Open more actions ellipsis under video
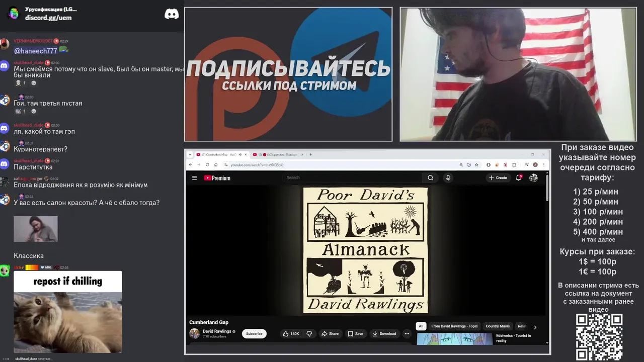Image resolution: width=644 pixels, height=362 pixels. tap(407, 334)
